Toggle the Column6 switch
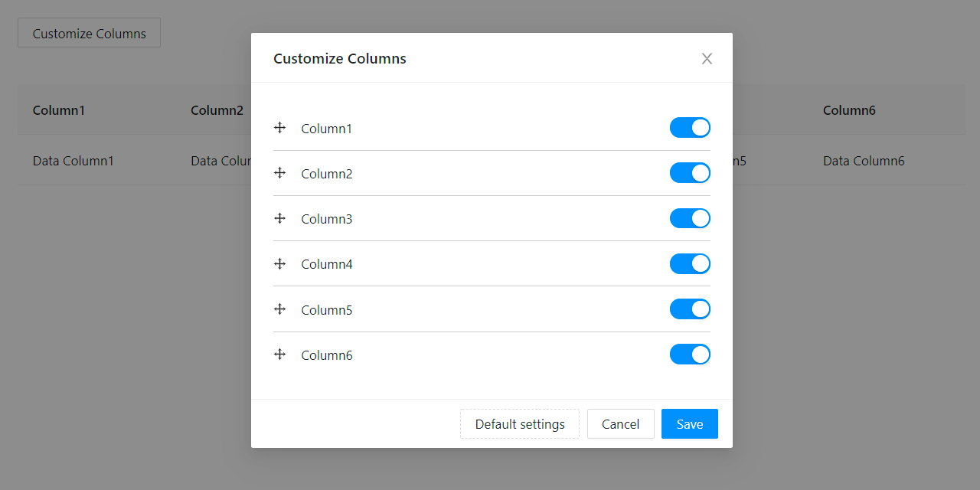Image resolution: width=980 pixels, height=490 pixels. 690,354
